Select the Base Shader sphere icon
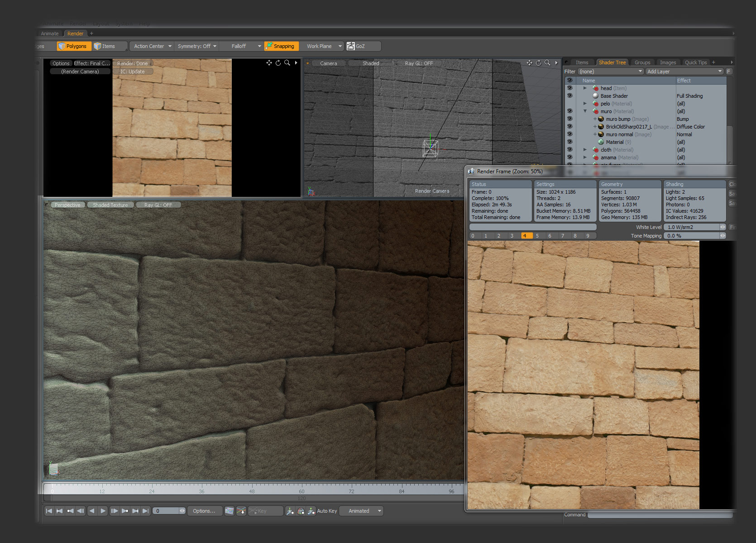 pyautogui.click(x=596, y=96)
